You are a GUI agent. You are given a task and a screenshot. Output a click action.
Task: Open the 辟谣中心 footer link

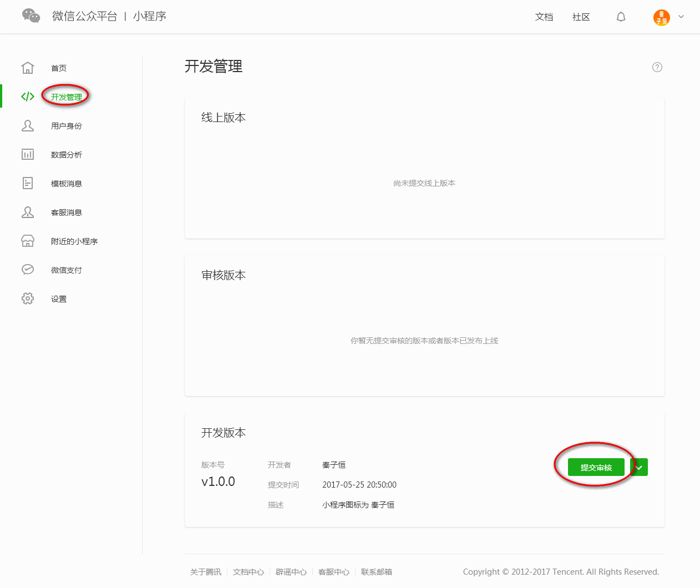291,572
